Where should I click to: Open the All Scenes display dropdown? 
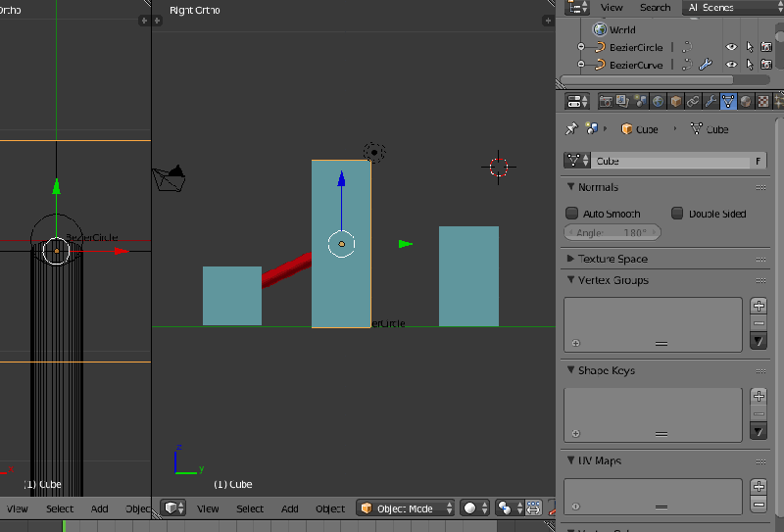coord(733,8)
